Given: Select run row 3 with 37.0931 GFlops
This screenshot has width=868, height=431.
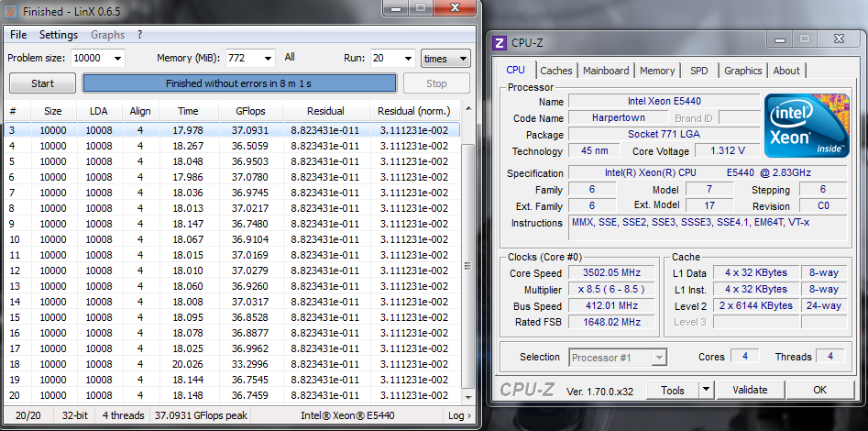Looking at the screenshot, I should coord(233,130).
